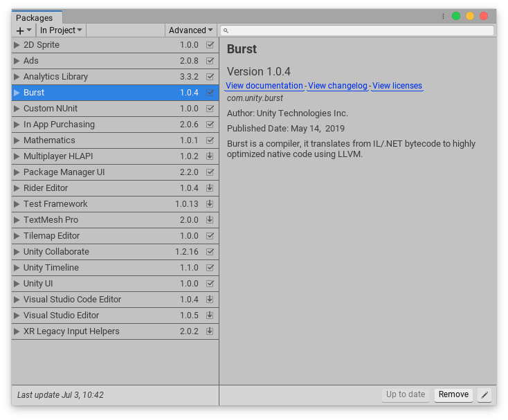Viewport: 508px width, 420px height.
Task: Click the download icon for Unity Collaborate
Action: click(x=210, y=252)
